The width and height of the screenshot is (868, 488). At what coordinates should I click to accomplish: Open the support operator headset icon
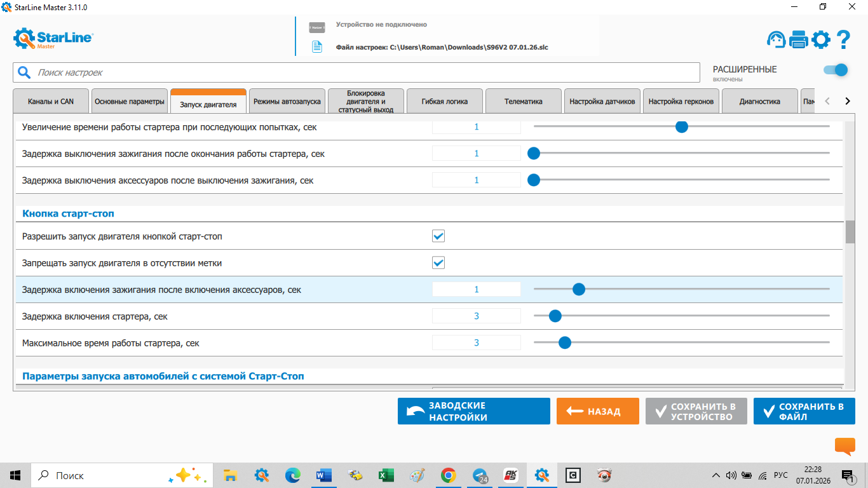point(776,40)
